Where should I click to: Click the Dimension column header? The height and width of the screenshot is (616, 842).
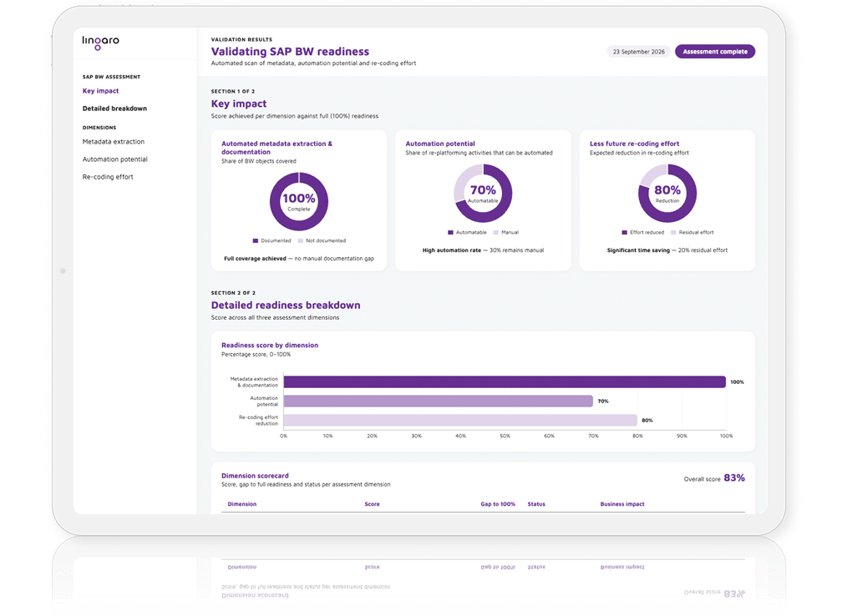click(242, 504)
